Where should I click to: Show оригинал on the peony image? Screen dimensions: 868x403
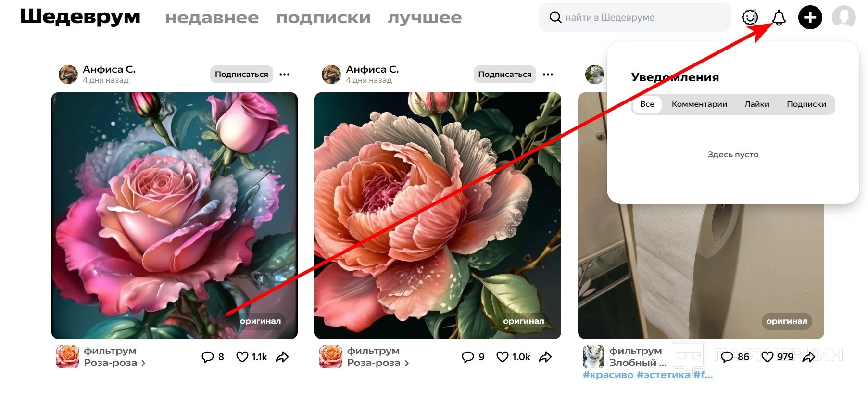click(x=524, y=321)
